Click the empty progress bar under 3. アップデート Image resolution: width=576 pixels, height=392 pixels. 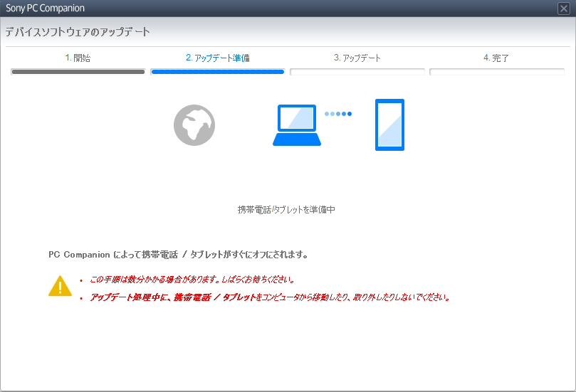pos(357,72)
